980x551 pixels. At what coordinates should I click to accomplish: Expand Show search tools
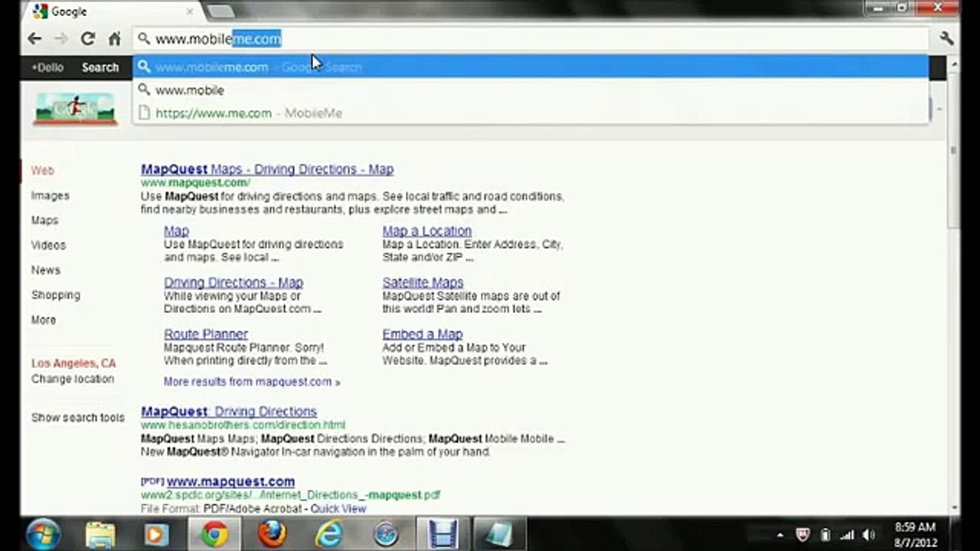point(77,418)
